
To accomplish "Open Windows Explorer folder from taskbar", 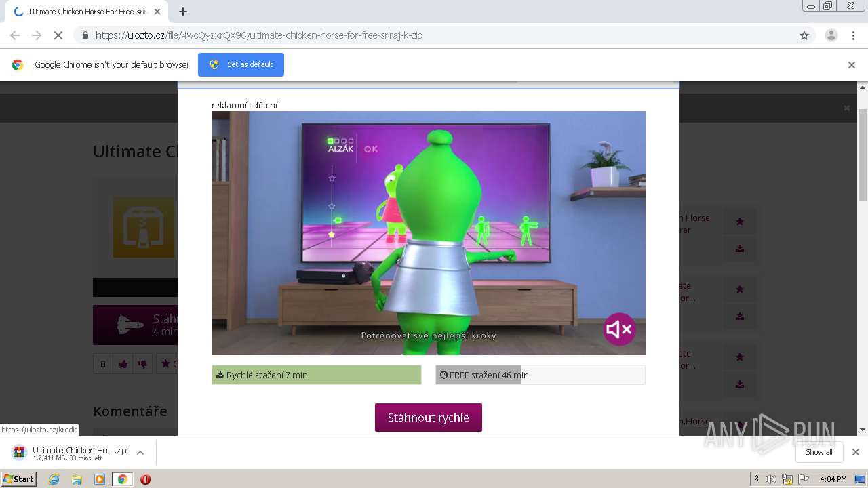I will pos(77,479).
